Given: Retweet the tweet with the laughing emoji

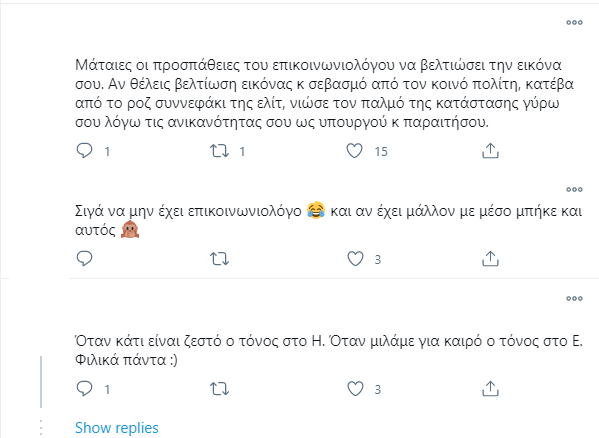Looking at the screenshot, I should click(x=219, y=259).
